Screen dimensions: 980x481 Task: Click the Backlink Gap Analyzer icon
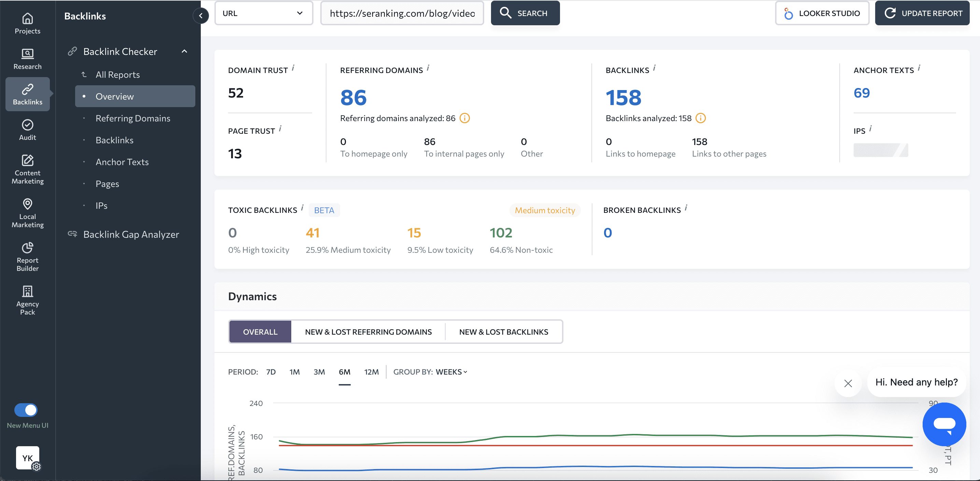coord(72,234)
